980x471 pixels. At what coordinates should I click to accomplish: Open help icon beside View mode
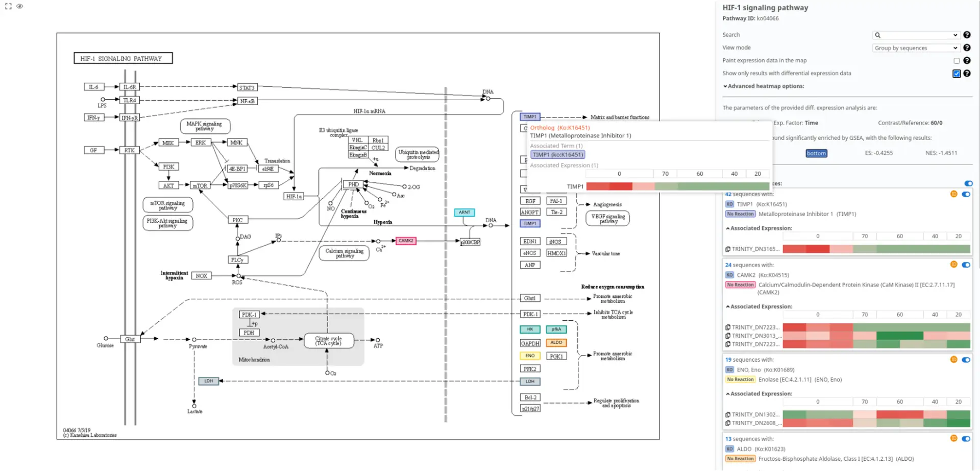(967, 48)
